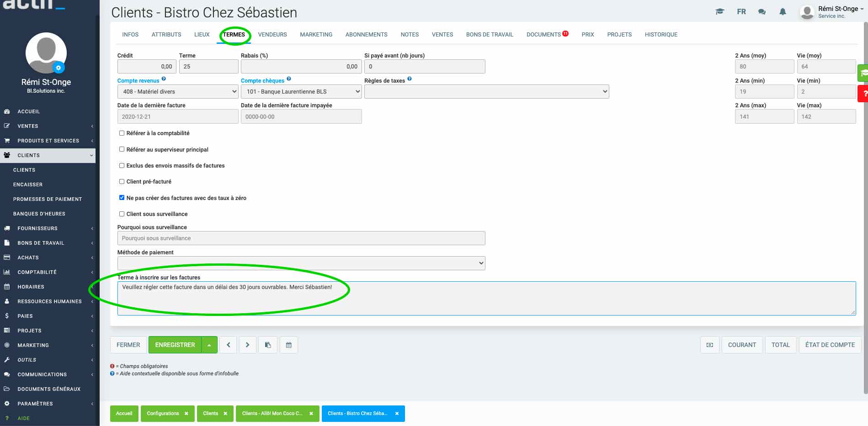Click the Pourquoi sous surveillance text field
Image resolution: width=868 pixels, height=426 pixels.
point(301,238)
